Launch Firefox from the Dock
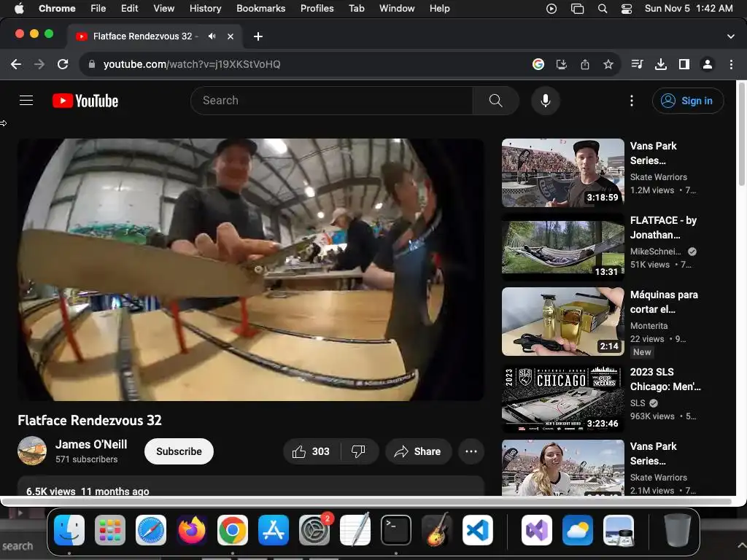Image resolution: width=747 pixels, height=560 pixels. (192, 530)
